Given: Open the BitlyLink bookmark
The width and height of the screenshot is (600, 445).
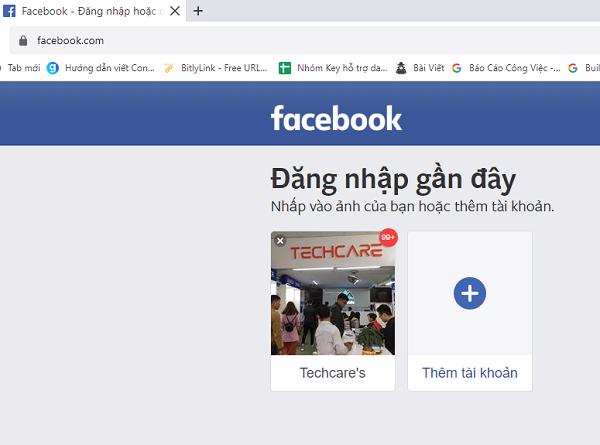Looking at the screenshot, I should click(x=222, y=68).
